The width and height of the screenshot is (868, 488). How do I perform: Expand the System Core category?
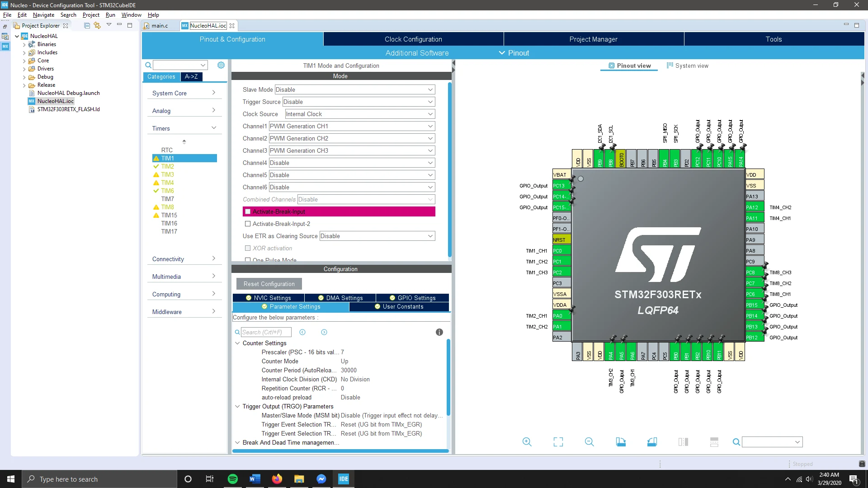point(184,93)
